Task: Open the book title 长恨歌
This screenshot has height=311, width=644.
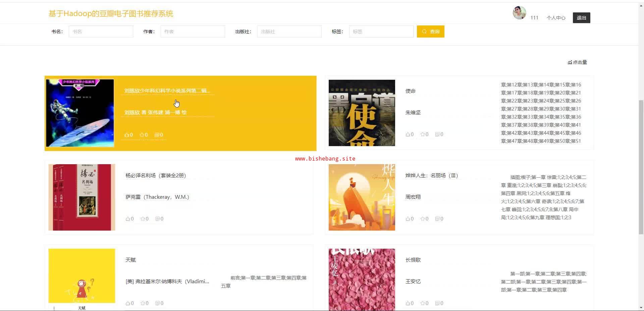Action: click(x=413, y=260)
